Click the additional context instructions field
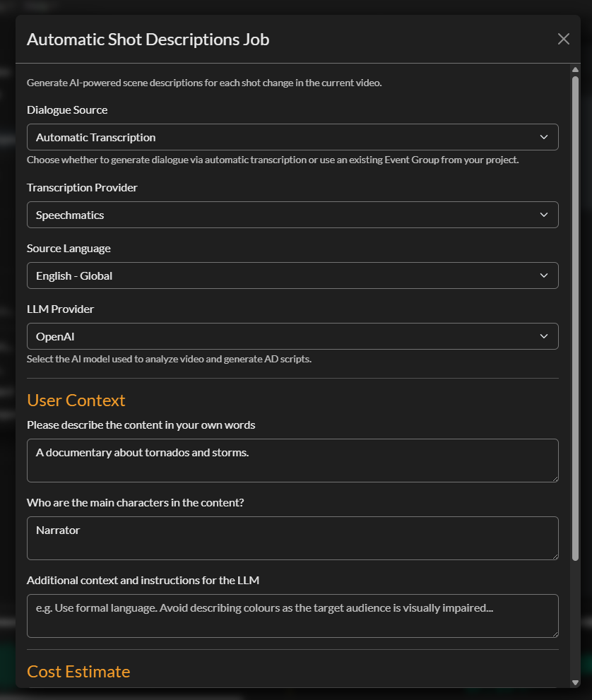 [x=292, y=616]
